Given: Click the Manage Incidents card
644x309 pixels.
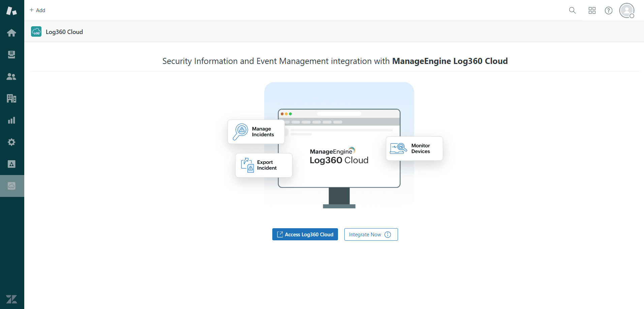Looking at the screenshot, I should (256, 132).
